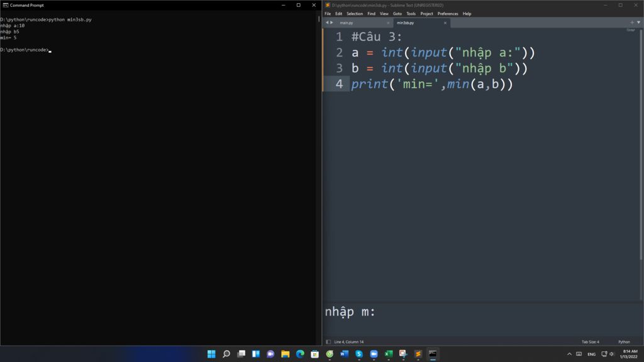The width and height of the screenshot is (644, 362).
Task: Close the main.py tab
Action: tap(388, 23)
